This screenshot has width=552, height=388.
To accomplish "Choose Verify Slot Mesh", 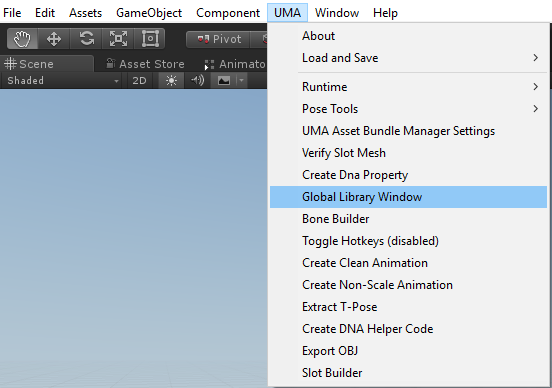I will pos(408,153).
